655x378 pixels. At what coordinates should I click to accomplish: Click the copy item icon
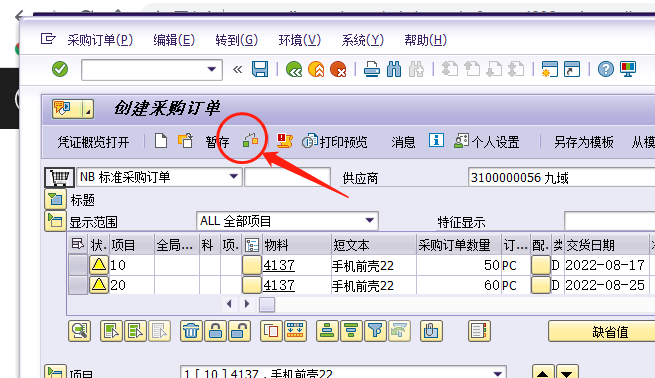(271, 331)
